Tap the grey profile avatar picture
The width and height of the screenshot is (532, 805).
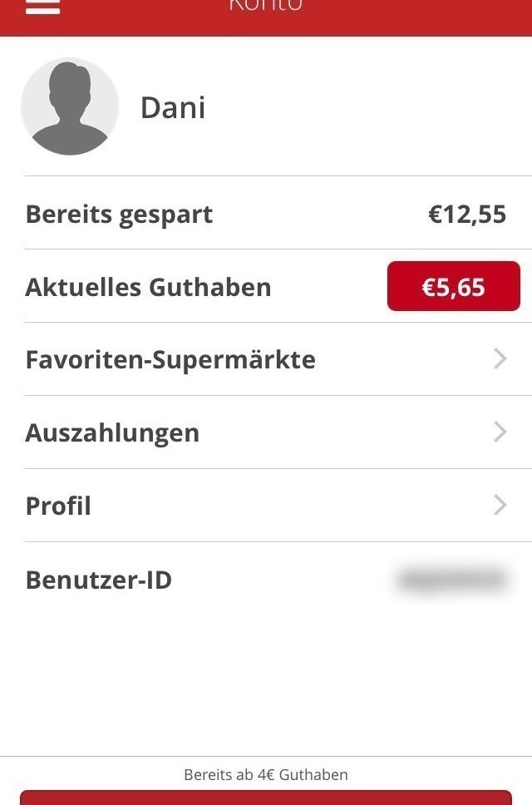[70, 106]
